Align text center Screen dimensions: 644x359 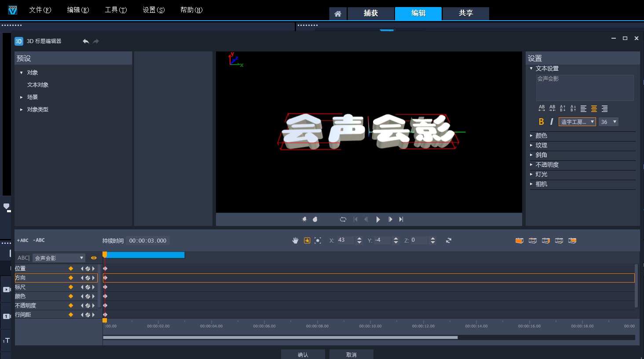click(594, 109)
